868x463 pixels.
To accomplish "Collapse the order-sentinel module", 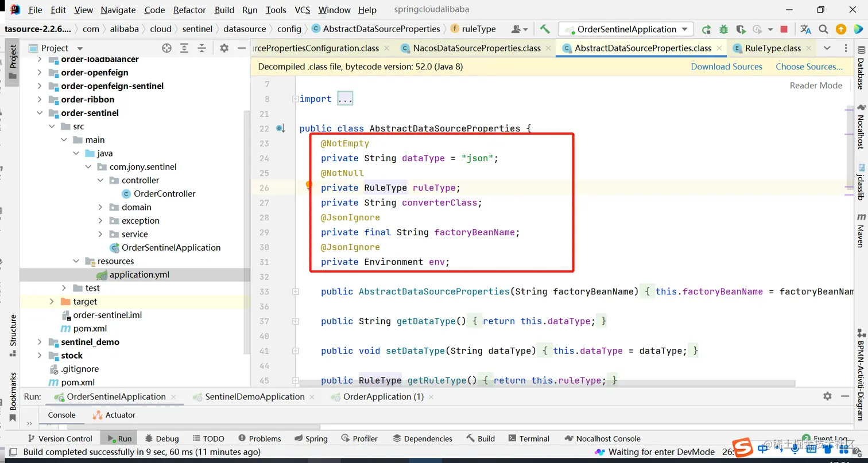I will pos(40,113).
